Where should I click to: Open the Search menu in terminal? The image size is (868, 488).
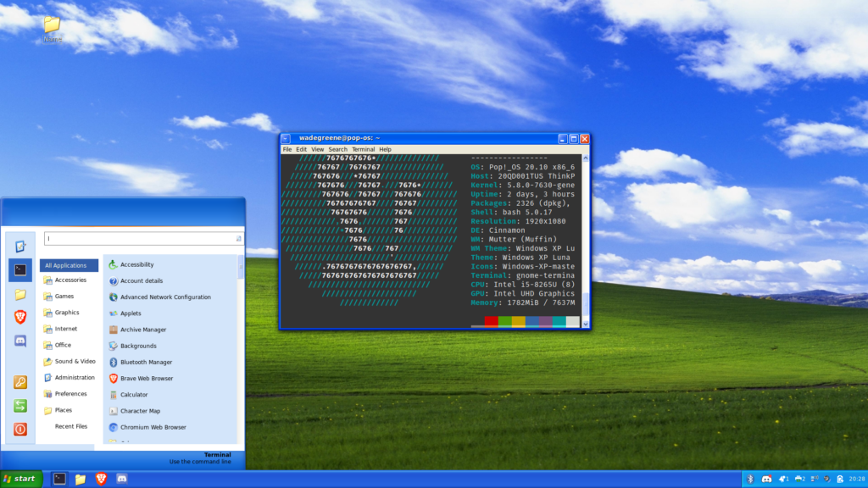click(x=337, y=149)
